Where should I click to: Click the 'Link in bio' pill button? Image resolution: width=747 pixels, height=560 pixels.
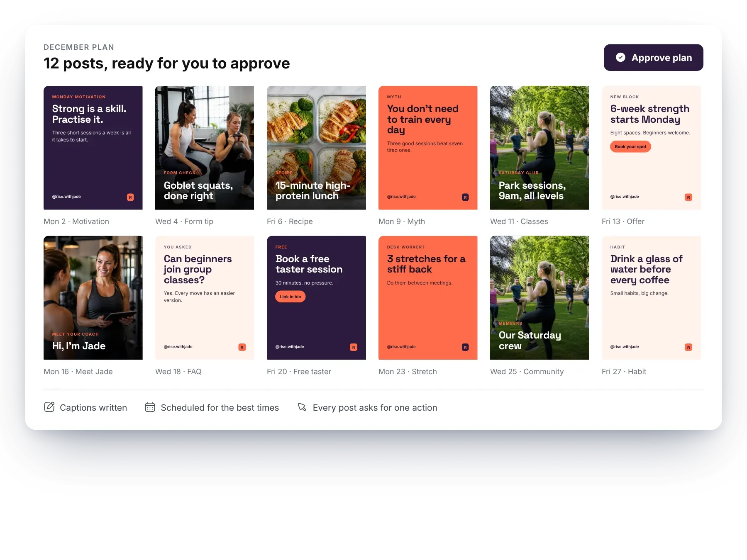coord(290,297)
